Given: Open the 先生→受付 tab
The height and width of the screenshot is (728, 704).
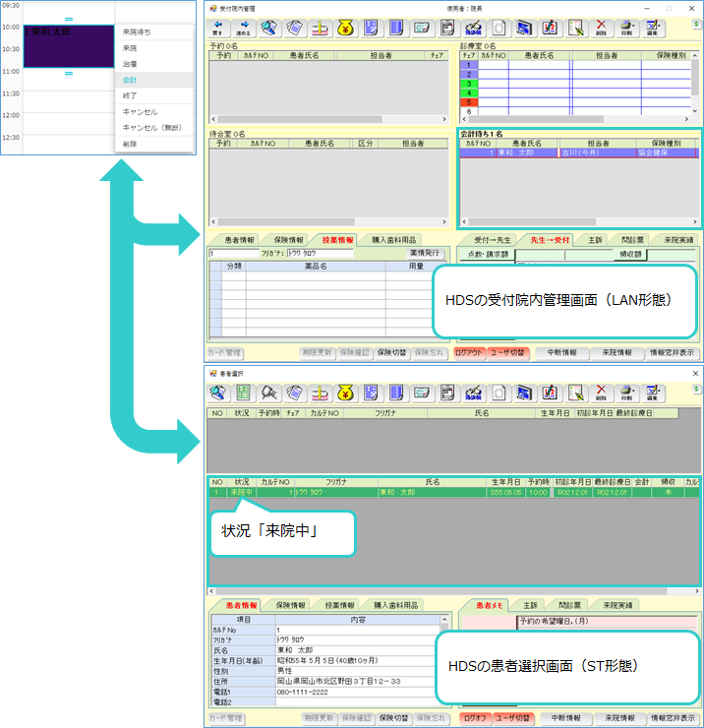Looking at the screenshot, I should tap(550, 240).
